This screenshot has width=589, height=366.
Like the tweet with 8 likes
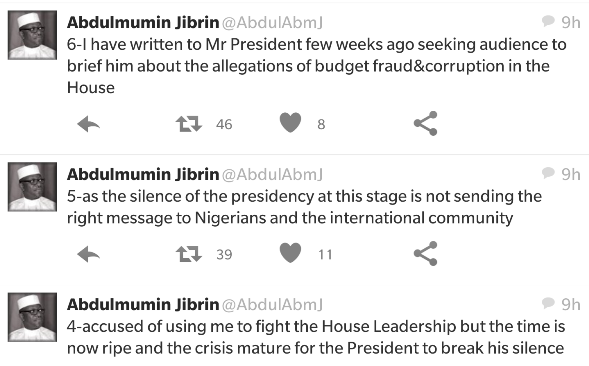290,123
